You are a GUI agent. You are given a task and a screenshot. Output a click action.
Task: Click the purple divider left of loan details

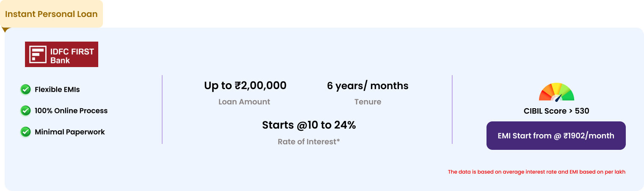click(x=162, y=110)
